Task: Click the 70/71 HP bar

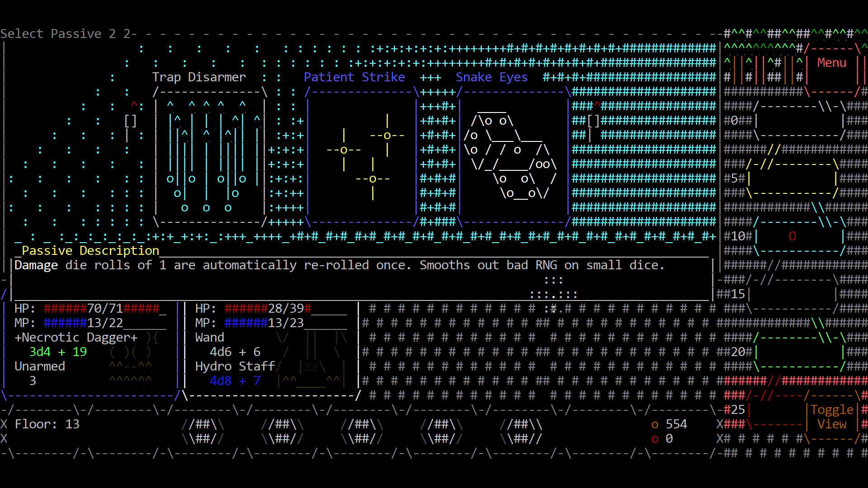Action: (105, 309)
